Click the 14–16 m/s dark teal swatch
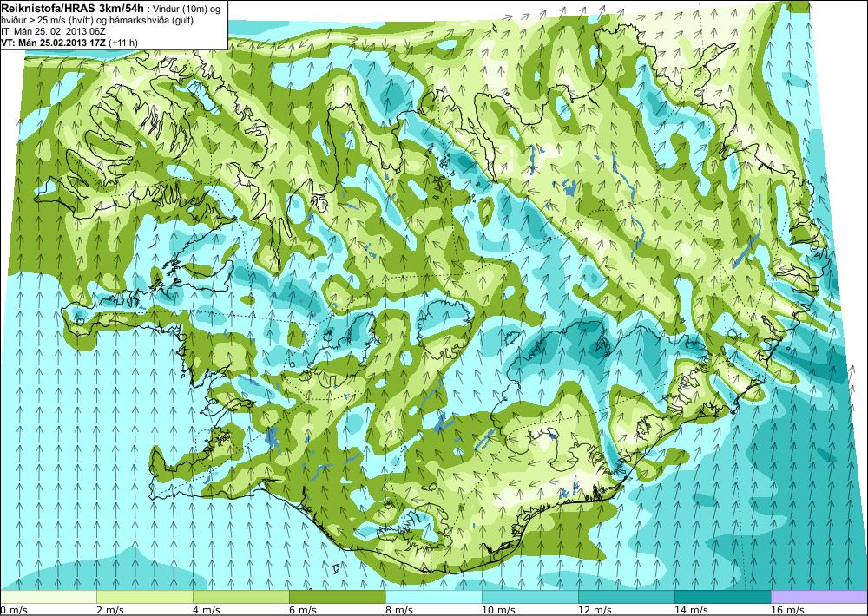868x616 pixels. [723, 597]
